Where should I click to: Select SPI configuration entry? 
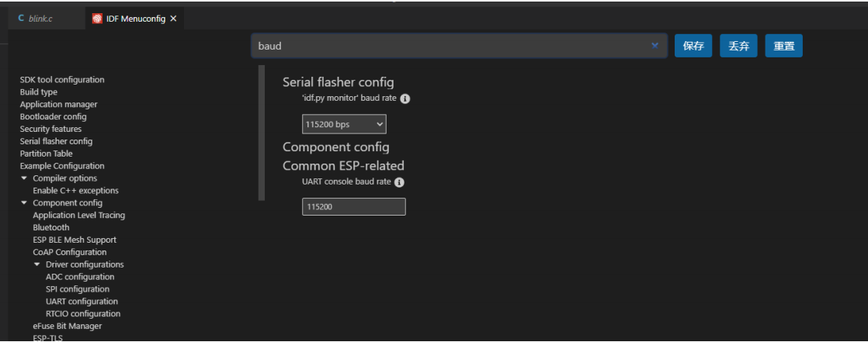[78, 289]
